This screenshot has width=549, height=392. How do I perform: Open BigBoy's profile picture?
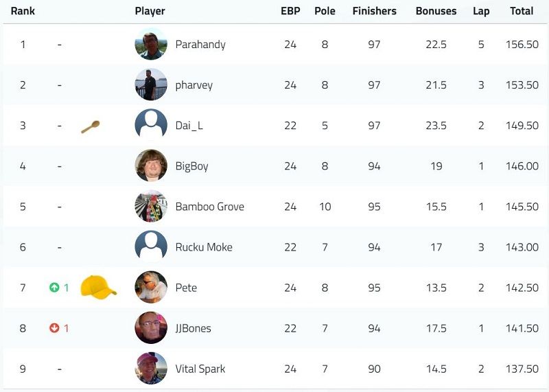coord(151,165)
